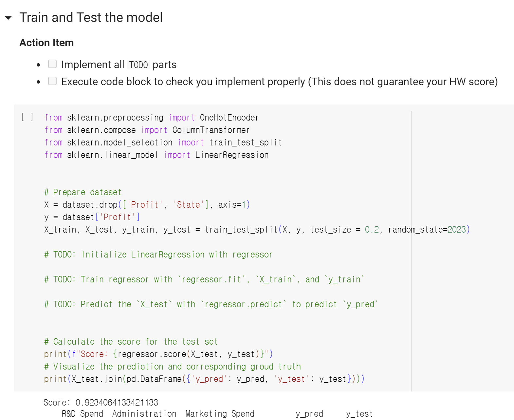Place cursor on the train_test_split call line
This screenshot has width=514, height=420.
tap(257, 229)
